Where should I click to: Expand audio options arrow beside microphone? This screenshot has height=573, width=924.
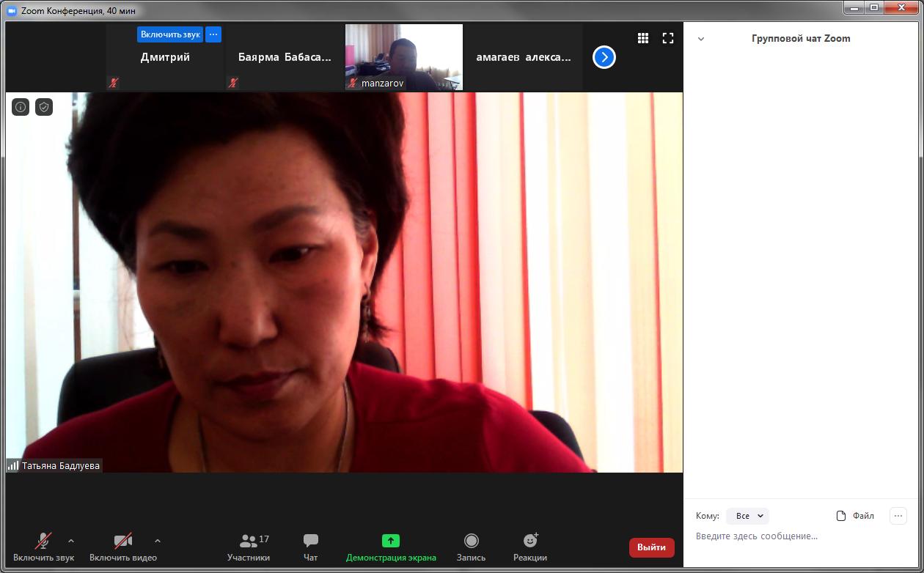tap(71, 541)
